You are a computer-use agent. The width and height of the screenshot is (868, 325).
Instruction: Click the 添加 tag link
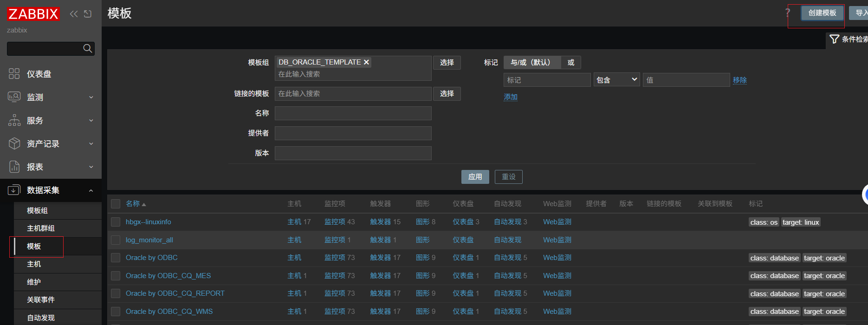pyautogui.click(x=511, y=97)
